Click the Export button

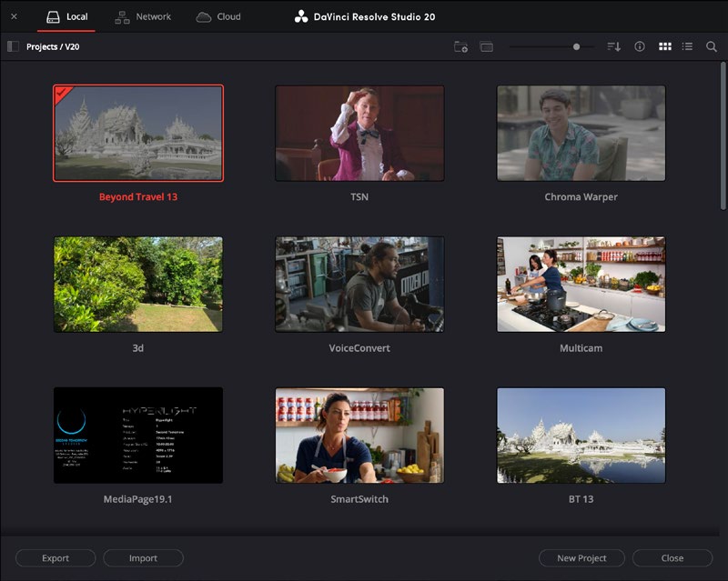(x=56, y=558)
